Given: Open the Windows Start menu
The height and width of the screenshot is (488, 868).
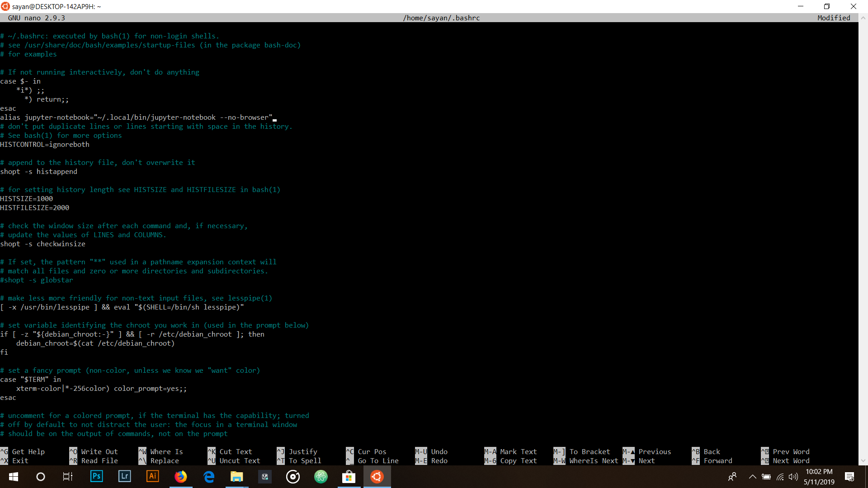Looking at the screenshot, I should point(13,476).
